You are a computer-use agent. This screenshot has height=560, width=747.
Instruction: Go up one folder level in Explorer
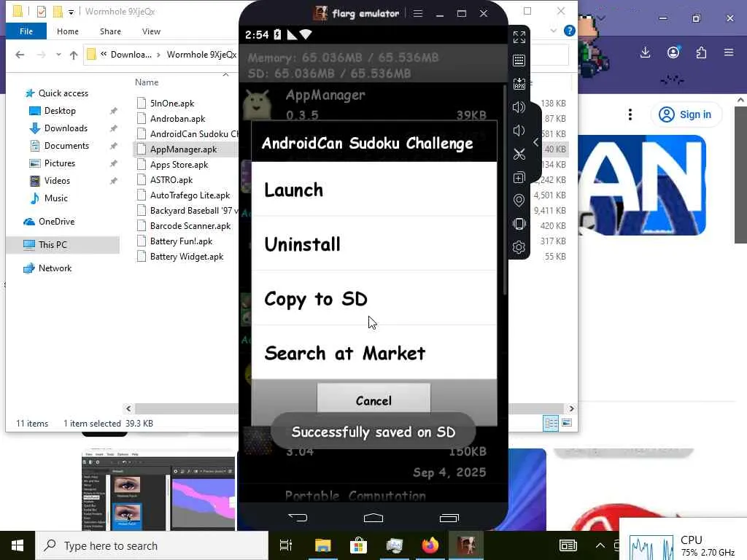(x=74, y=55)
